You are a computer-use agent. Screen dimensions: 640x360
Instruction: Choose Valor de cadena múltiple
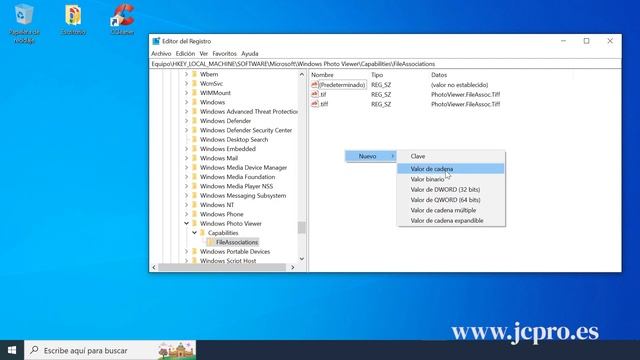tap(451, 210)
